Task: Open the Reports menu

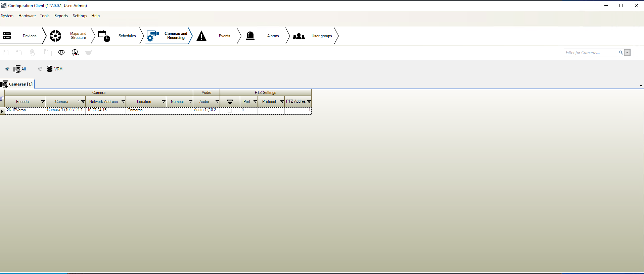Action: 61,16
